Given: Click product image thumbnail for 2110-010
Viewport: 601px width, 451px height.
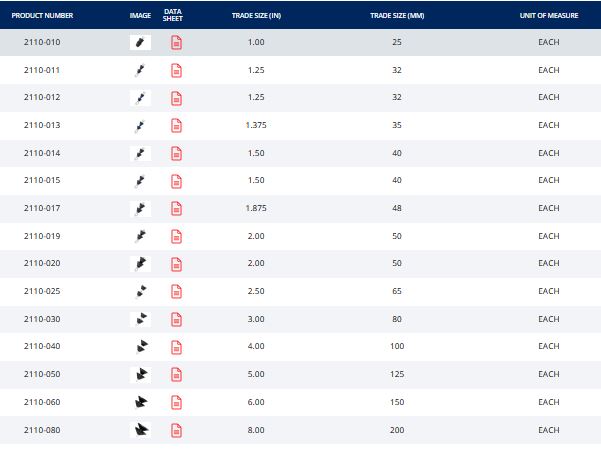Looking at the screenshot, I should click(x=140, y=43).
